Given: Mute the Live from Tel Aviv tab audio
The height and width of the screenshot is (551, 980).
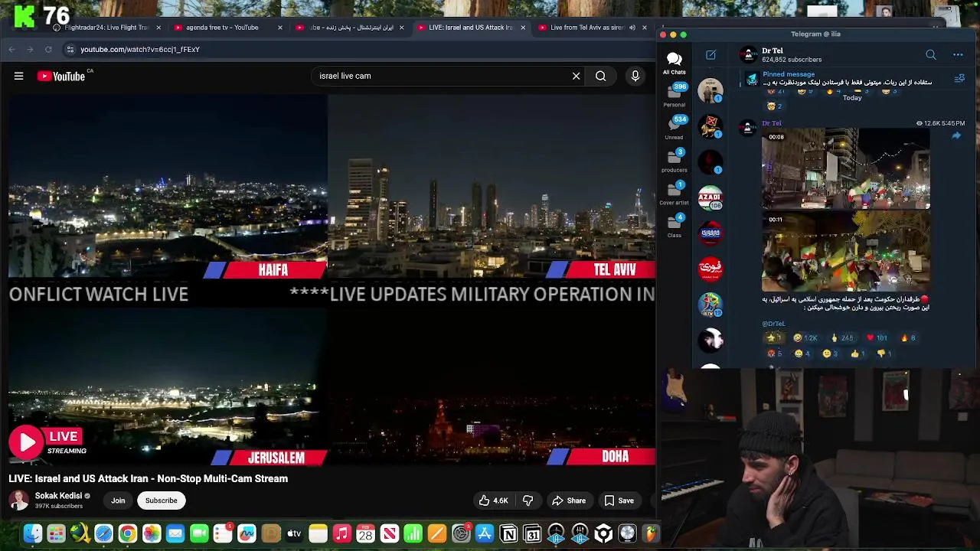Looking at the screenshot, I should (x=632, y=28).
